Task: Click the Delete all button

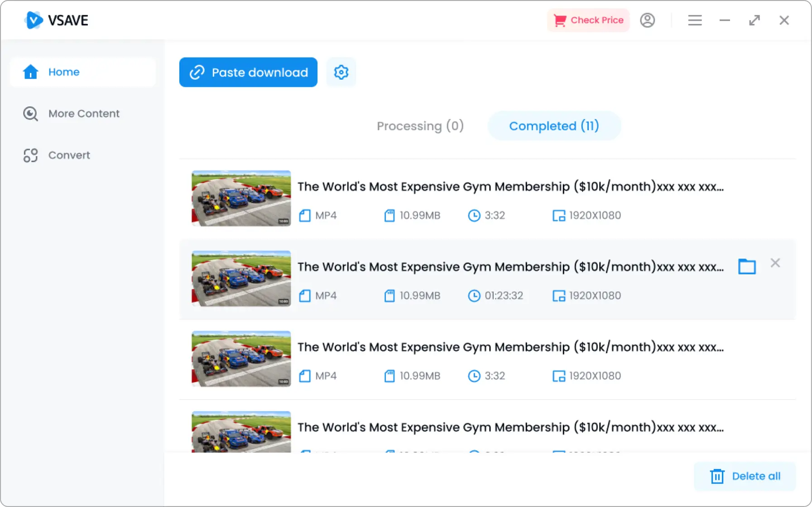Action: coord(745,476)
